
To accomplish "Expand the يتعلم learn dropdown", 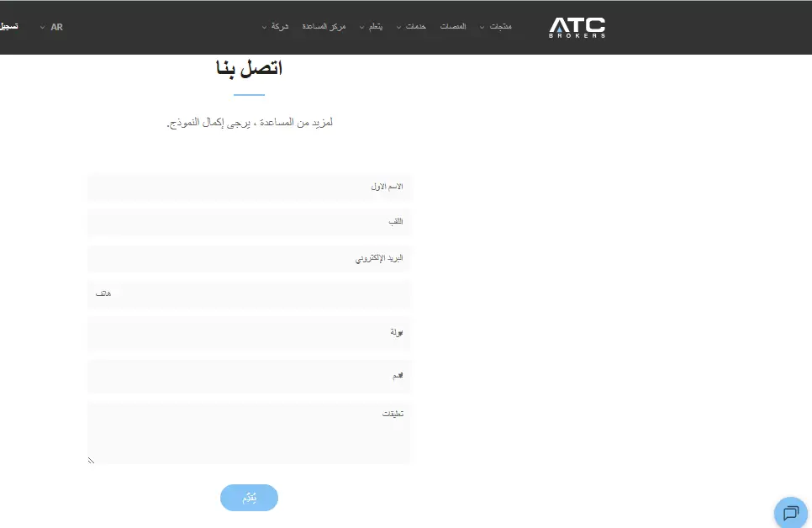I will (x=372, y=26).
